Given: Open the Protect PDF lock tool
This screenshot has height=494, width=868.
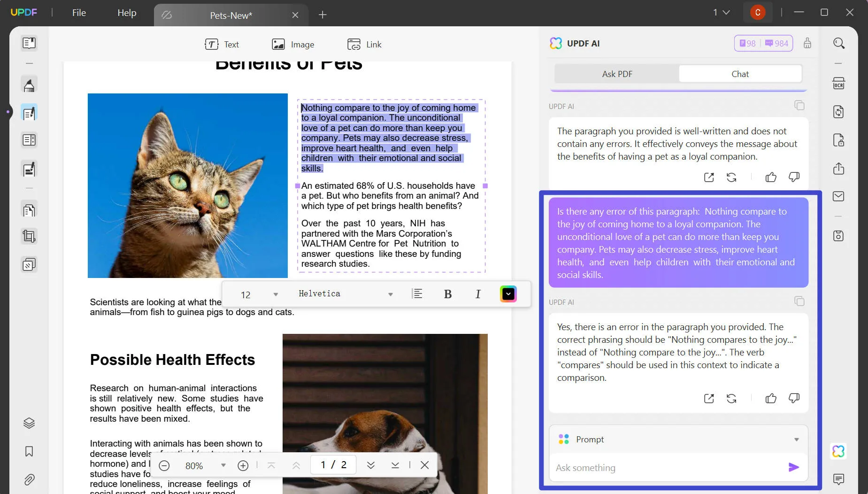Looking at the screenshot, I should coord(839,140).
